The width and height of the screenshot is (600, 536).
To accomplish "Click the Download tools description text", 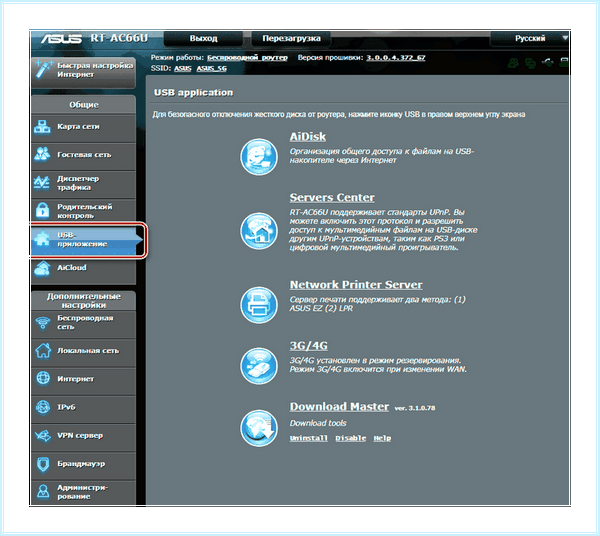I will 318,424.
